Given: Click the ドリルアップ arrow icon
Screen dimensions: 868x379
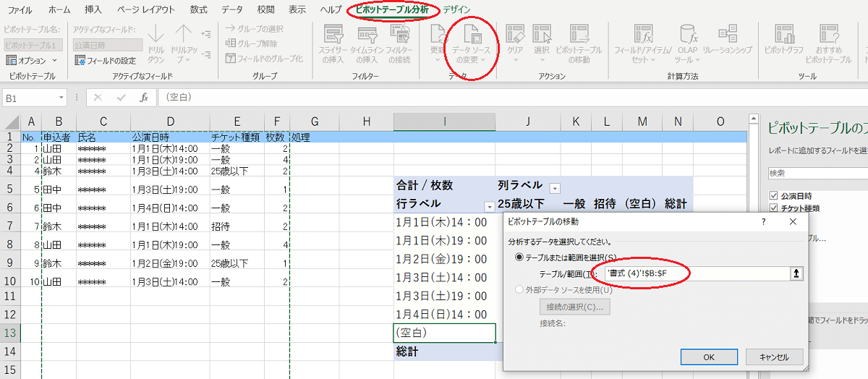Looking at the screenshot, I should pyautogui.click(x=184, y=34).
